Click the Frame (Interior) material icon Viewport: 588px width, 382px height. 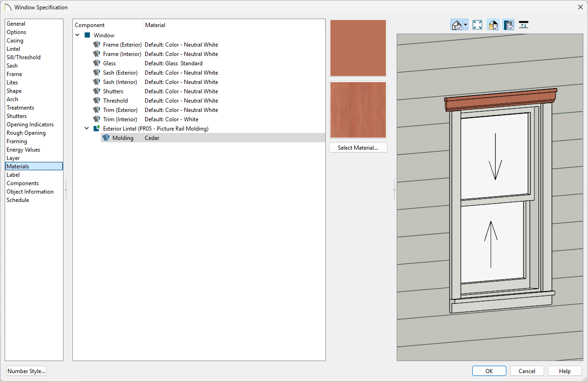point(97,54)
